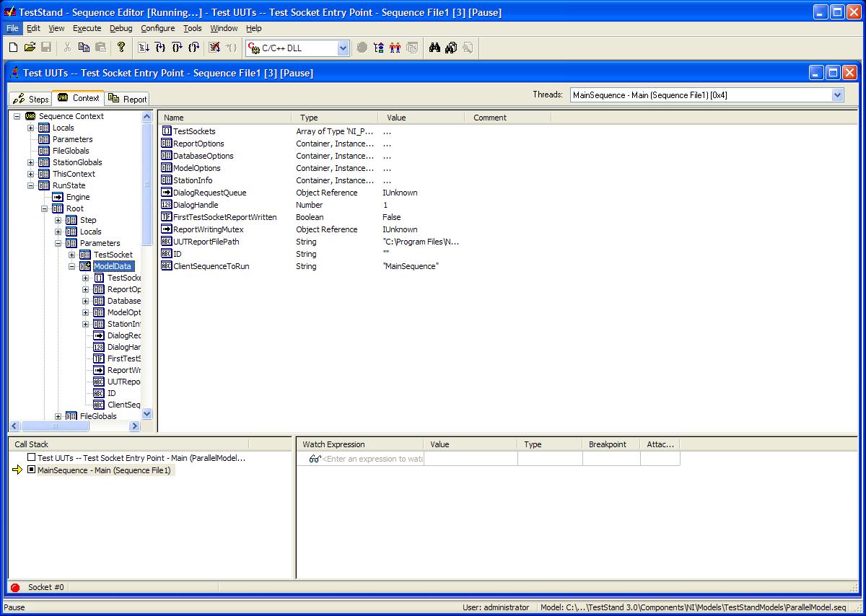Open the user manager people icon

[395, 48]
